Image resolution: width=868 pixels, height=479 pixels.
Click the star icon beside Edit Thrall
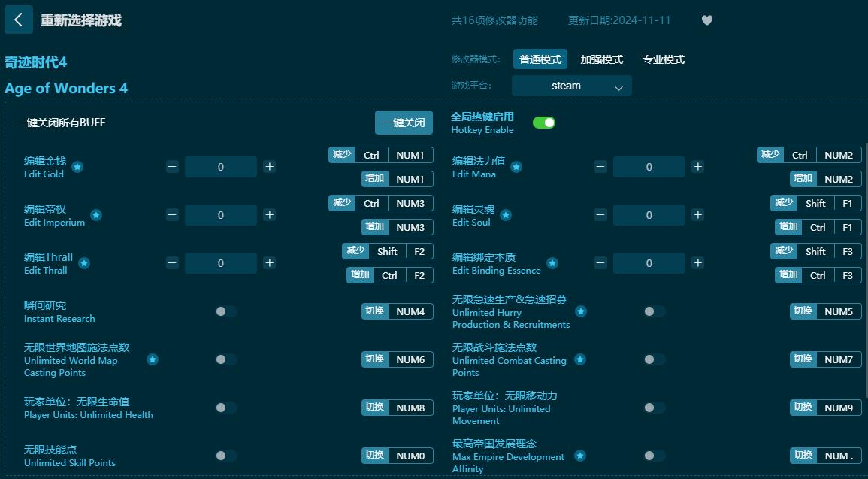pyautogui.click(x=83, y=264)
